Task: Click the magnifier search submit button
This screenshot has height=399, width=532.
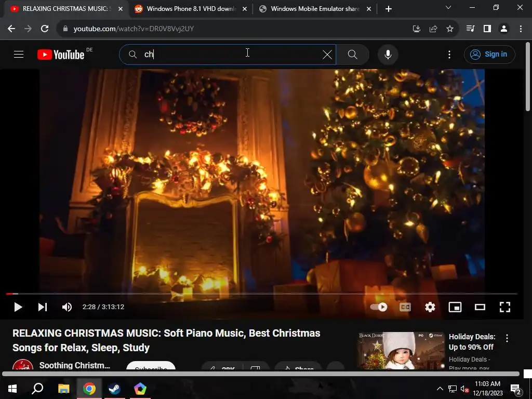Action: (353, 54)
